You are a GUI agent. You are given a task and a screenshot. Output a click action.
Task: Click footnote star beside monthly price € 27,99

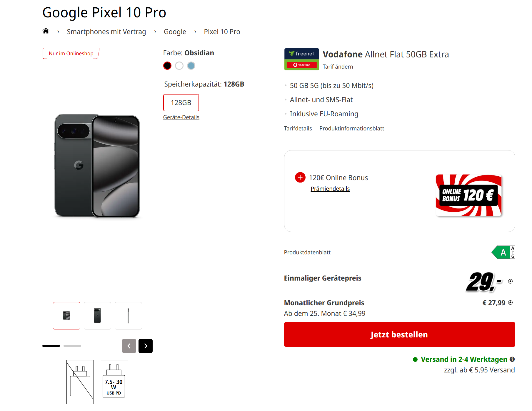pos(511,303)
